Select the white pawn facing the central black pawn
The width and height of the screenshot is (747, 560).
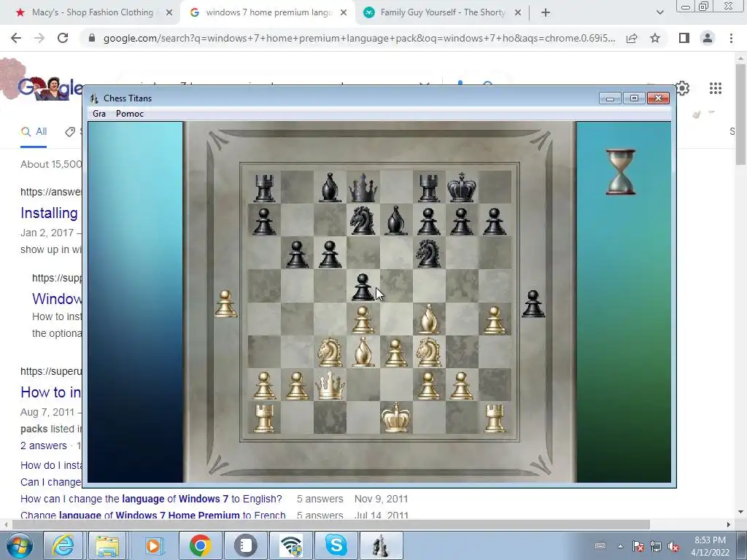point(363,319)
